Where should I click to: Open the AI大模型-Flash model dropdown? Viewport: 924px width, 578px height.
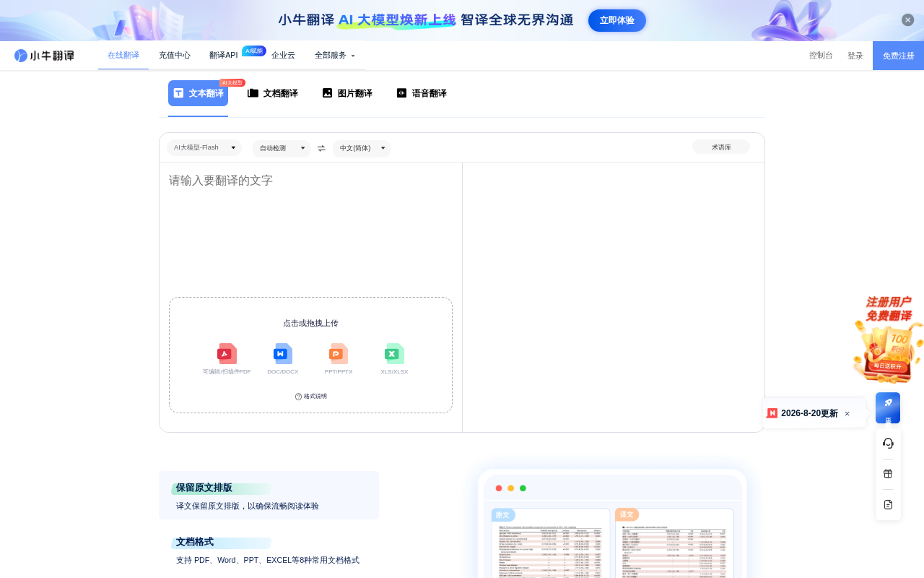tap(204, 147)
